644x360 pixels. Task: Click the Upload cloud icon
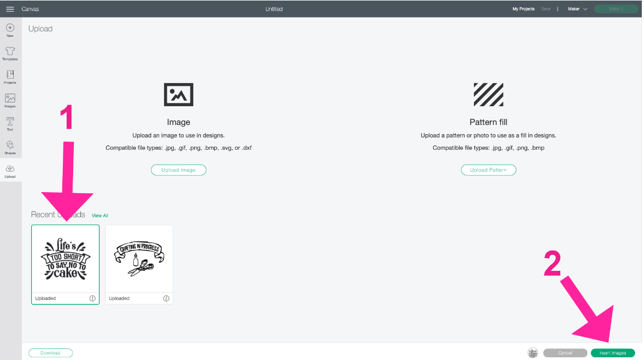[10, 168]
